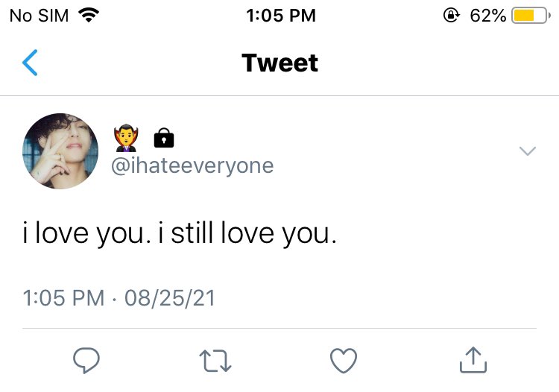Tap the Tweet header title
Screen dimensions: 559x392
pyautogui.click(x=279, y=63)
